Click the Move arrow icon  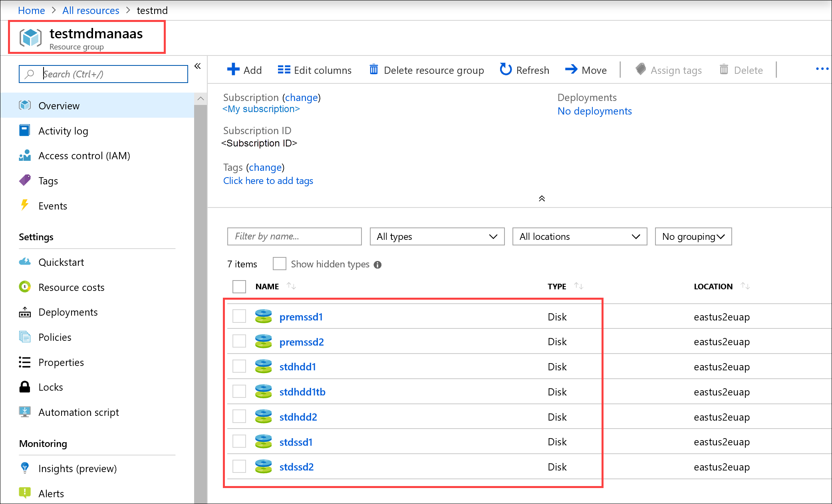[571, 69]
